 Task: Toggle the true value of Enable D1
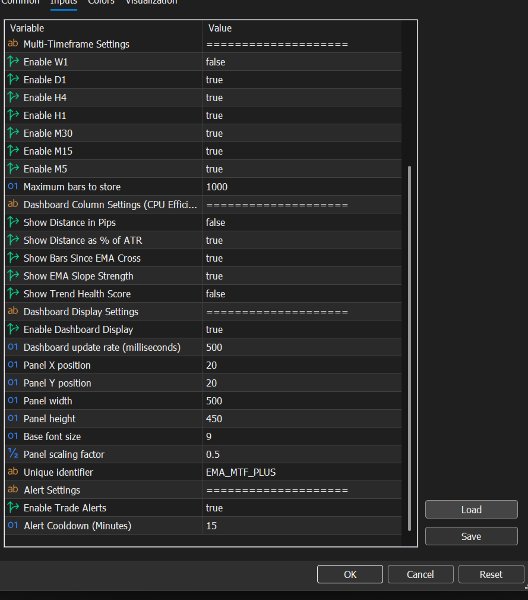[x=214, y=80]
